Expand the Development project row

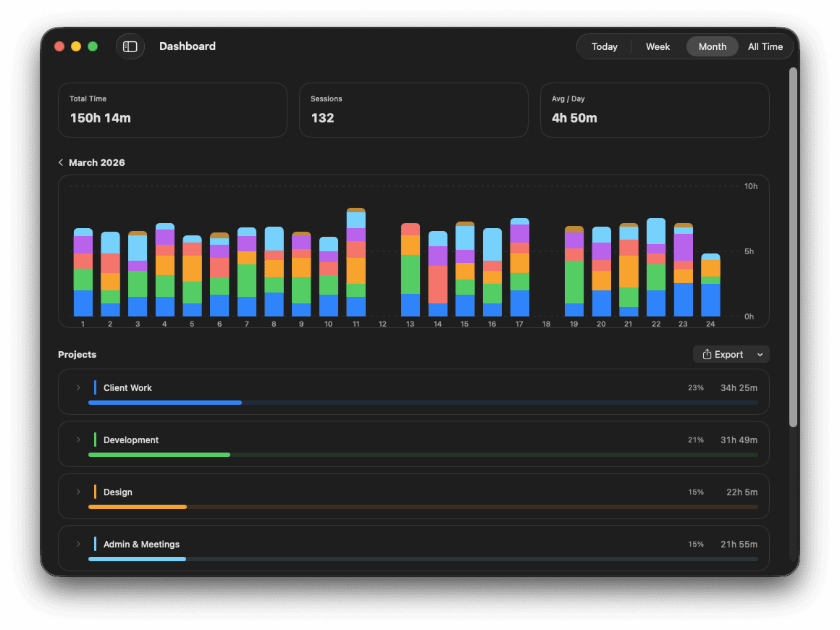[x=78, y=440]
